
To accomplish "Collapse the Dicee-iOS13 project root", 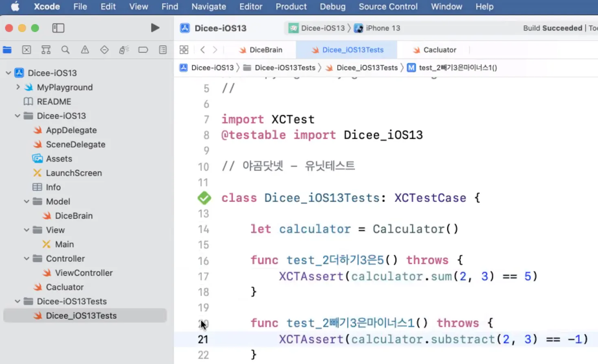I will pos(8,73).
